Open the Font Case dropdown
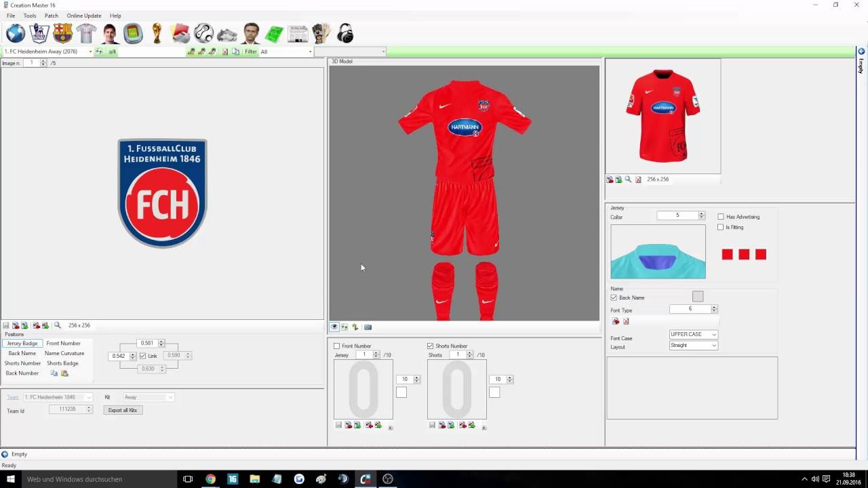 tap(693, 335)
